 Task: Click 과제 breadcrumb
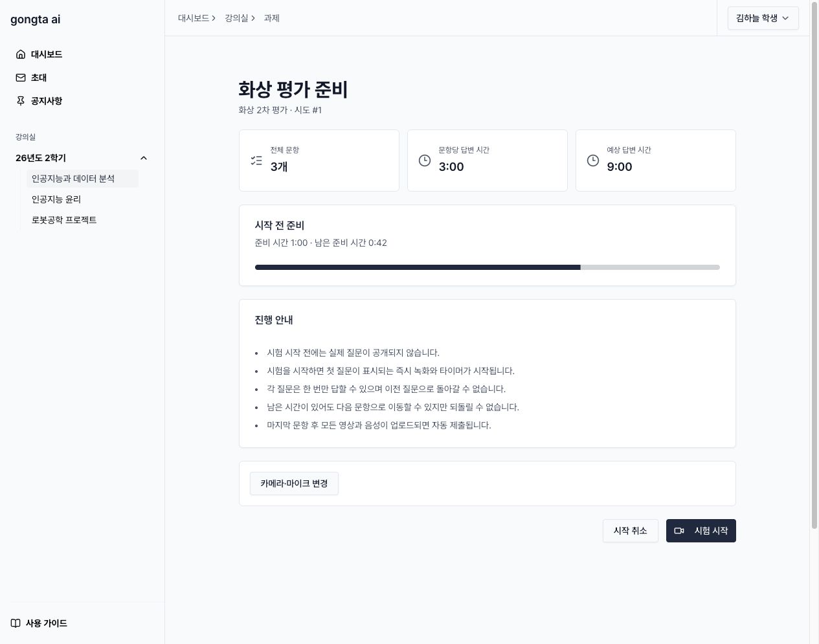[x=271, y=18]
